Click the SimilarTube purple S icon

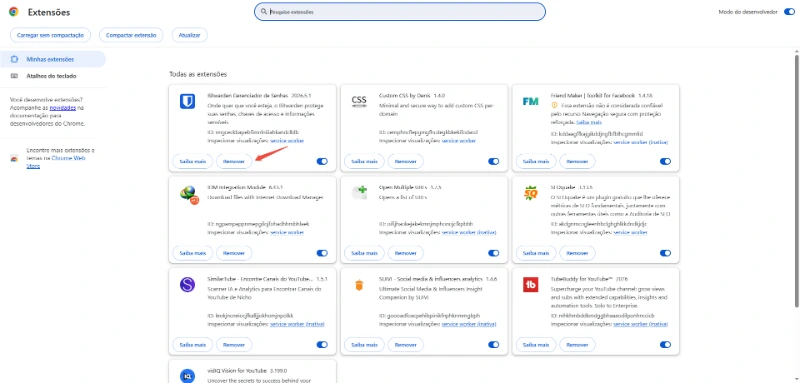point(187,284)
